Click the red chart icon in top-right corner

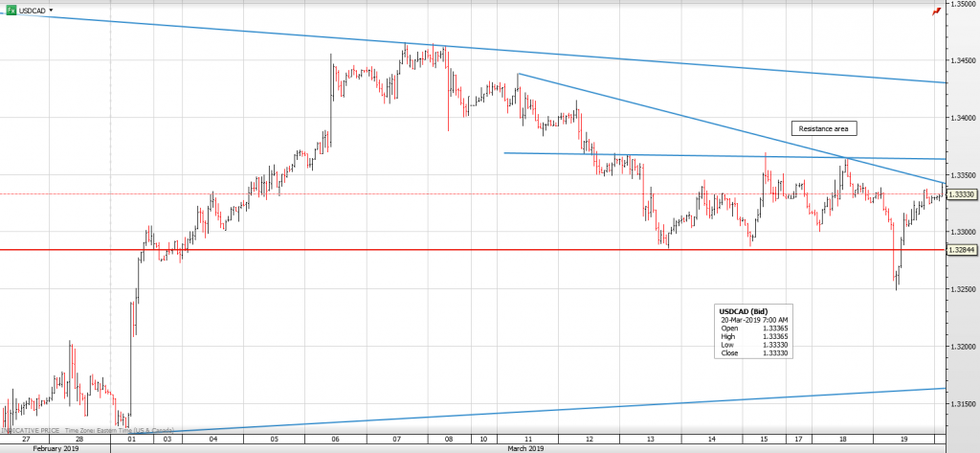935,11
